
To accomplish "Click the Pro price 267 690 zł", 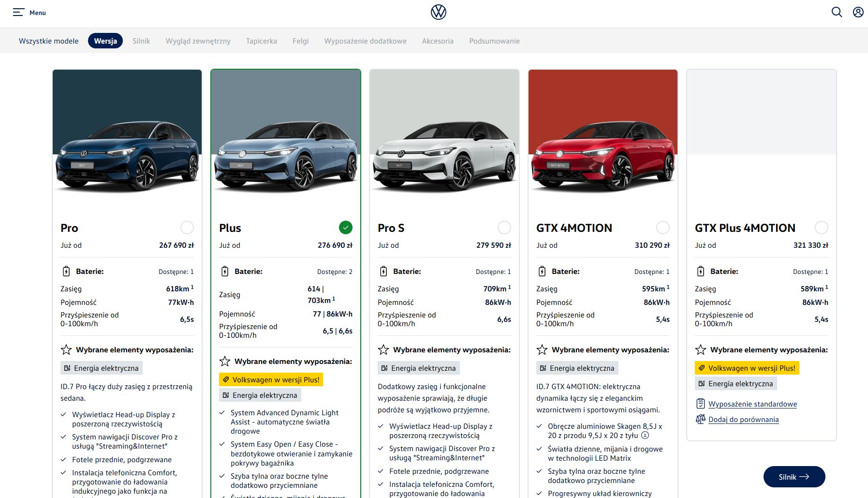I will coord(177,245).
